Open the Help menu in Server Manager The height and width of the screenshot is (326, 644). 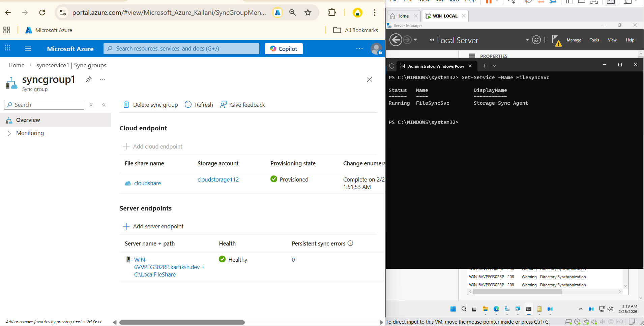pyautogui.click(x=630, y=40)
